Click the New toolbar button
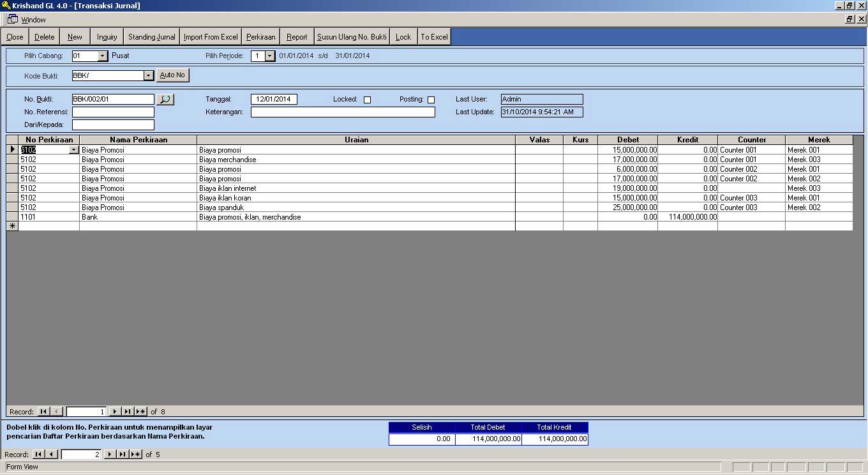The height and width of the screenshot is (475, 868). click(75, 37)
